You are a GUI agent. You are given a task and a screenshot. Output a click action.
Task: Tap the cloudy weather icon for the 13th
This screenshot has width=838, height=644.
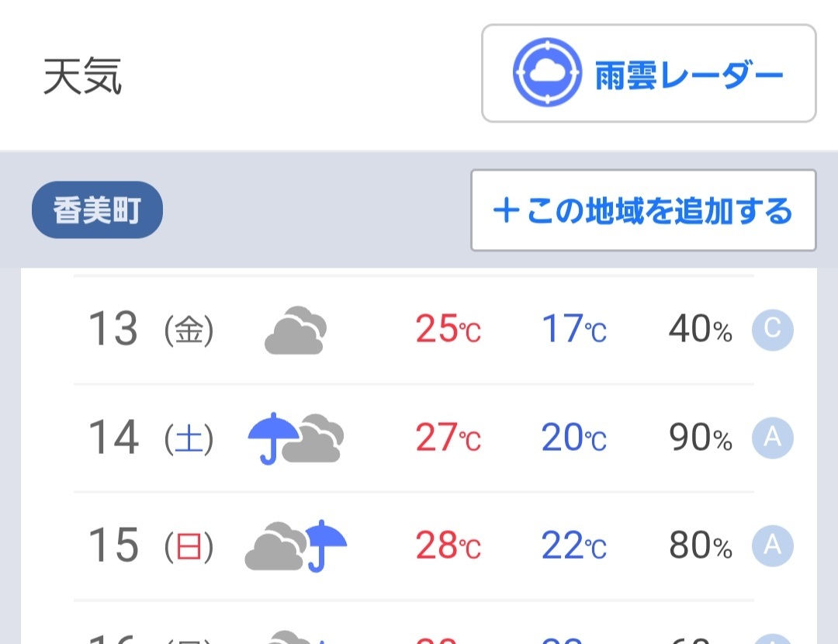296,331
